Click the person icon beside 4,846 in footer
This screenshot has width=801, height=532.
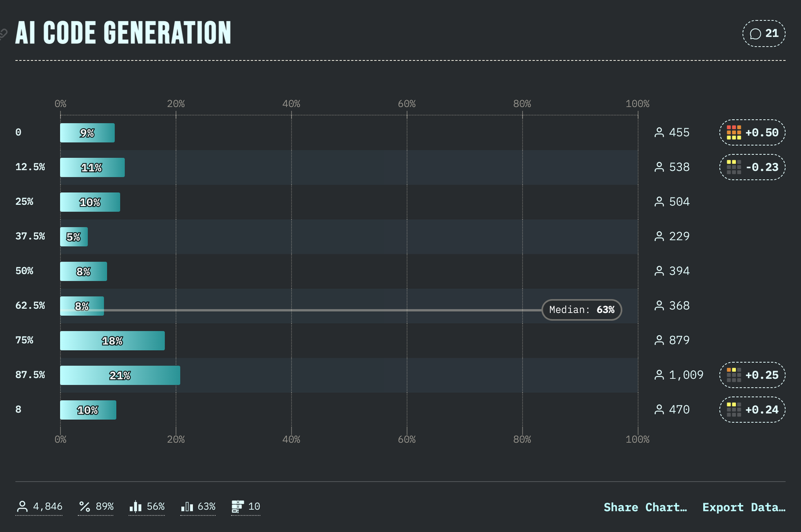click(22, 507)
